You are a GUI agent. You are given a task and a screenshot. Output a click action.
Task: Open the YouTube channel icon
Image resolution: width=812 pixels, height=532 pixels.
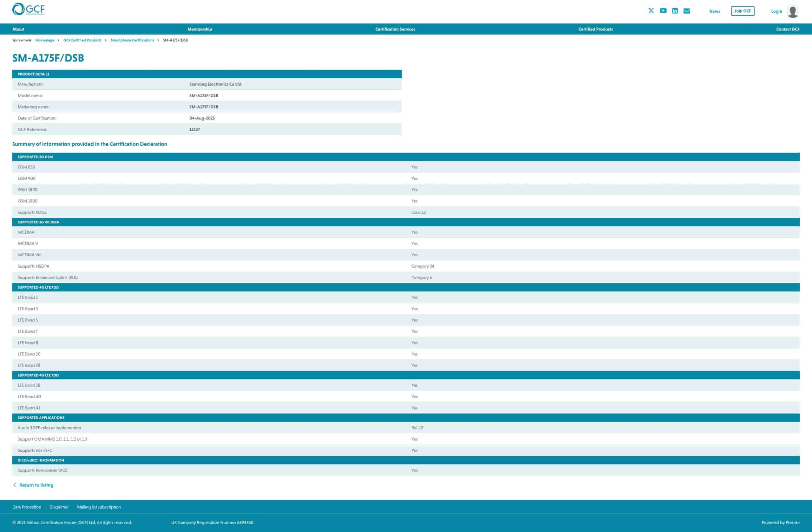(x=663, y=11)
